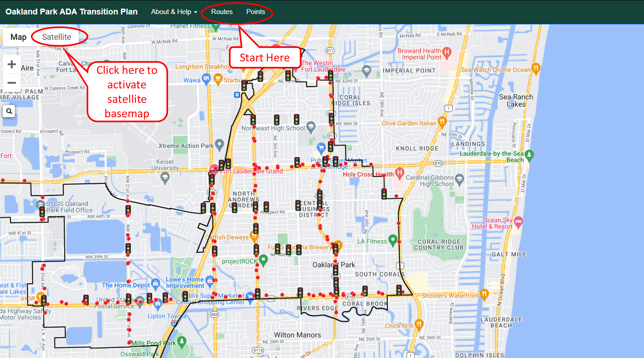Click the Ocean Sky Hotel & Resort marker
Image resolution: width=644 pixels, height=358 pixels.
tap(518, 222)
